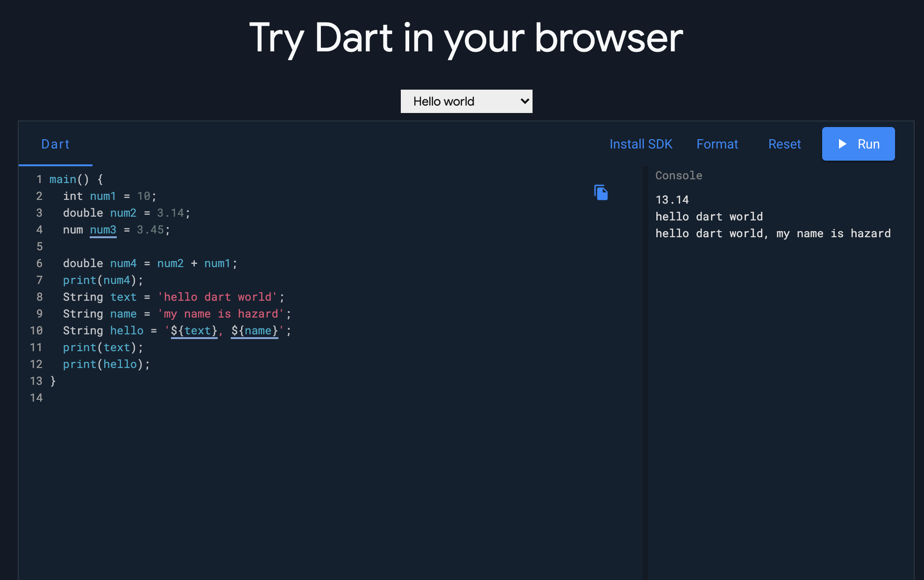Click the copy code clipboard icon
Screen dimensions: 924x580
point(601,192)
